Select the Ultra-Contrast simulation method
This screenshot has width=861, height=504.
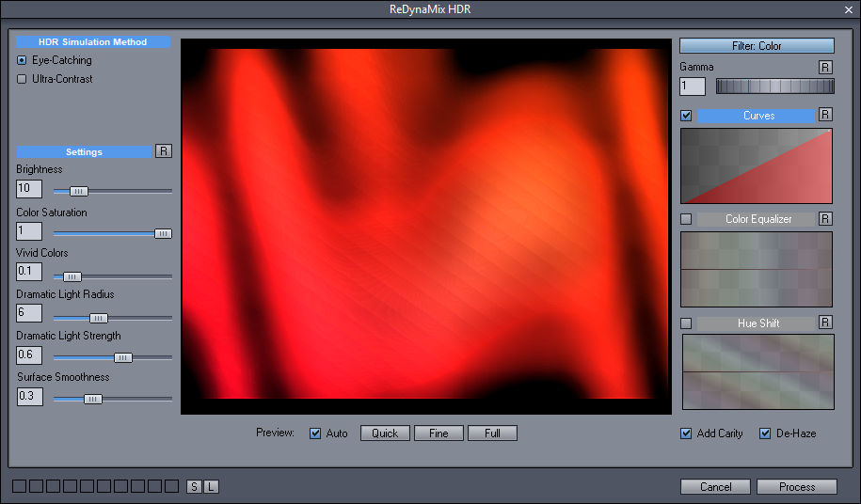[22, 79]
